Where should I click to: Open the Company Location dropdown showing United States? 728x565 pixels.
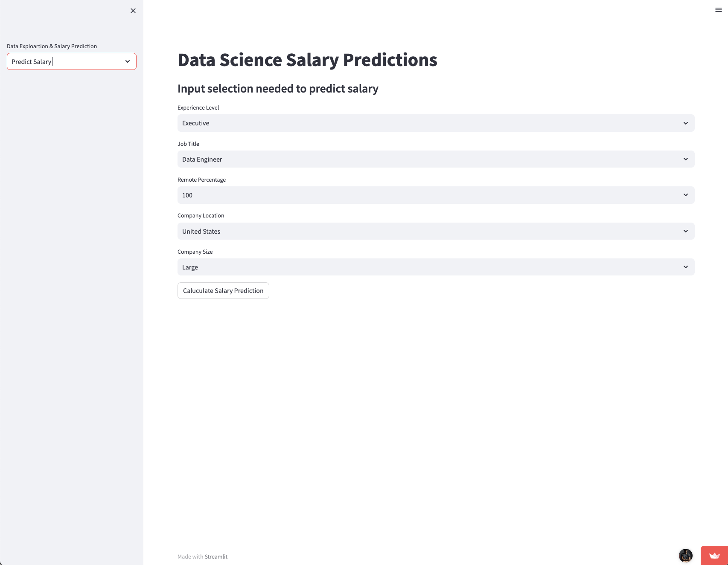436,231
